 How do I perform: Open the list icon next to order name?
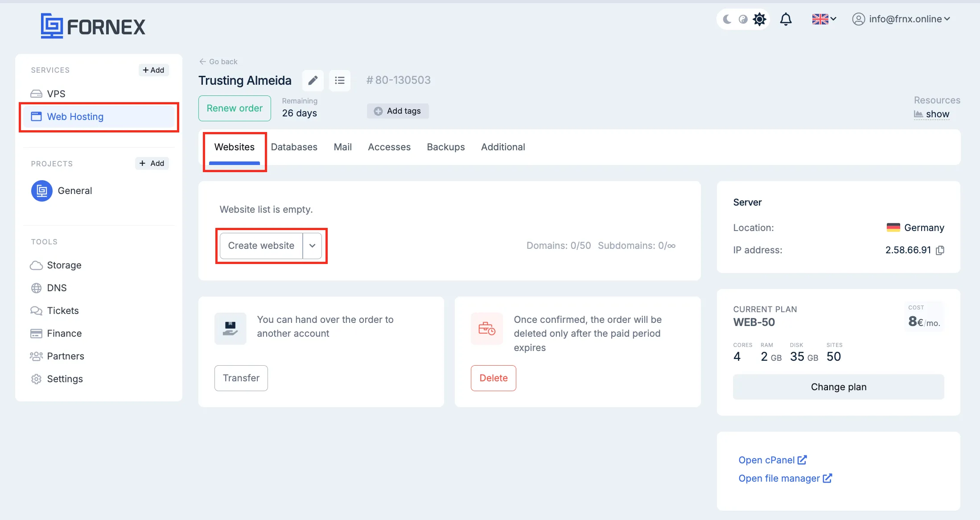pos(340,80)
